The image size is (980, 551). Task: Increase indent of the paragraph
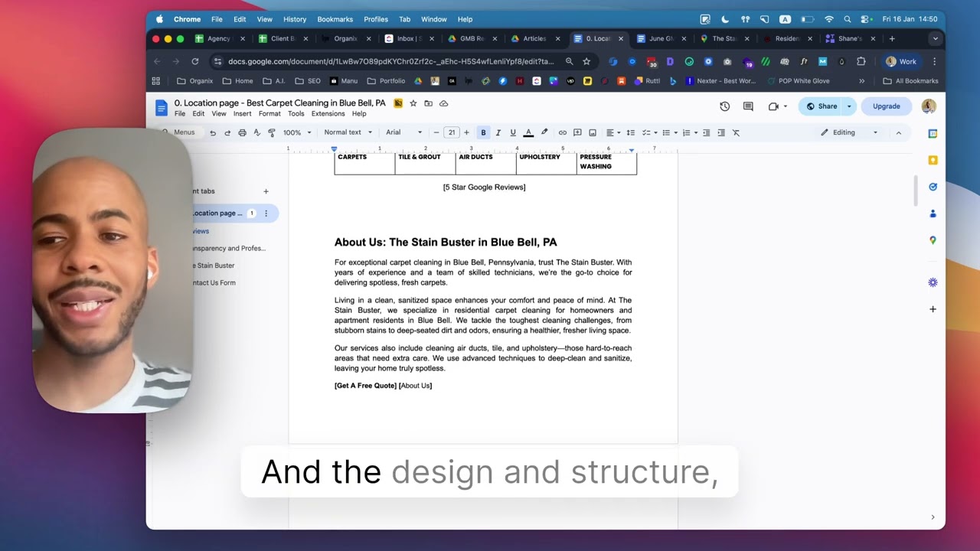click(721, 132)
